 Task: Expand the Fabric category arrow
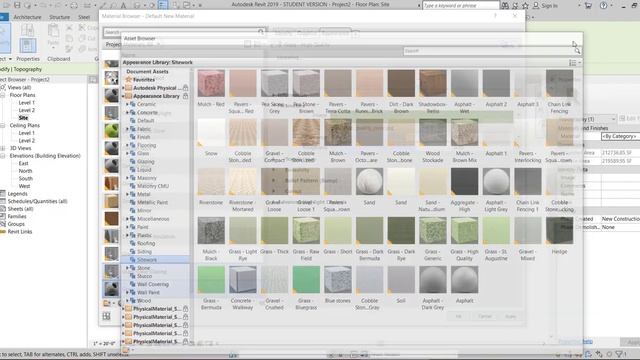127,129
